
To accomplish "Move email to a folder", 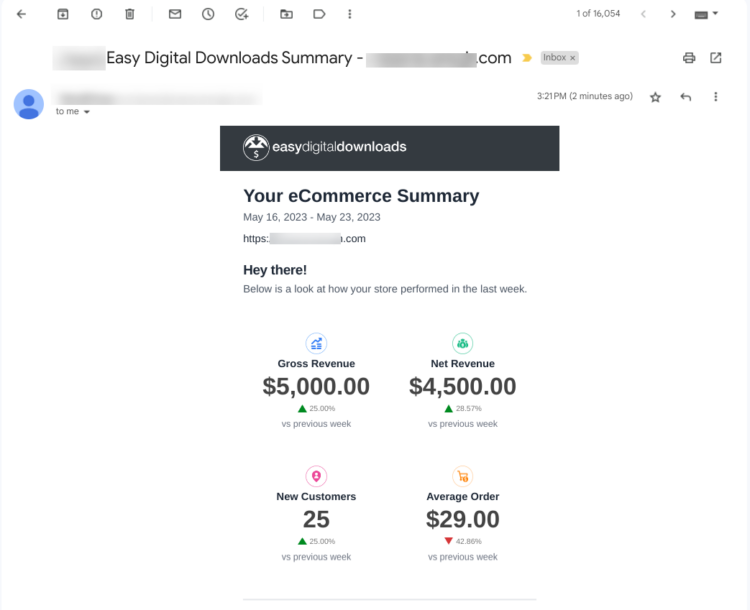I will tap(287, 14).
